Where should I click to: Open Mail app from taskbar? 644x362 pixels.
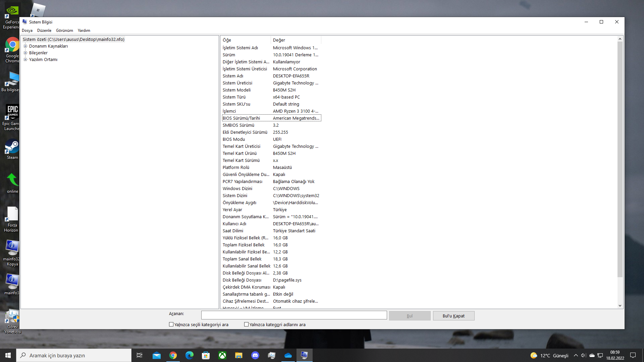pos(157,355)
